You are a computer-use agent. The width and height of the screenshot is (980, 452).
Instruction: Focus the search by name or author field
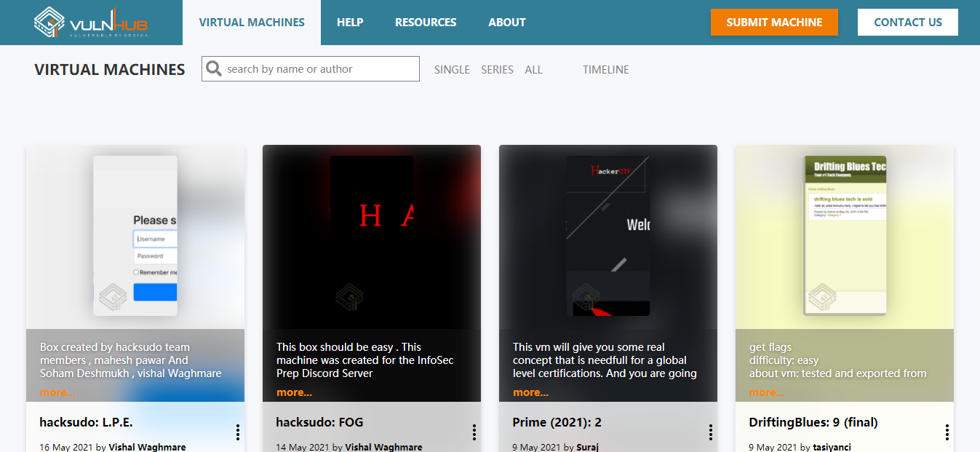click(311, 68)
